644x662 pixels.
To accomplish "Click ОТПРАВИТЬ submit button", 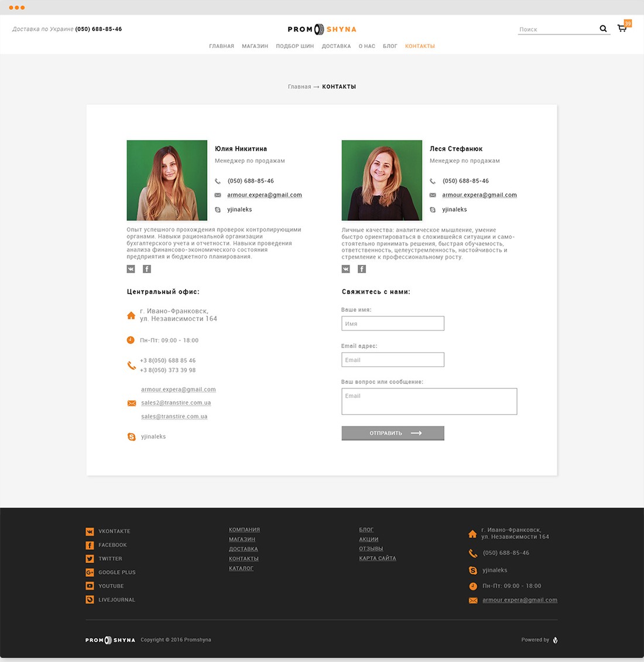I will pos(393,433).
